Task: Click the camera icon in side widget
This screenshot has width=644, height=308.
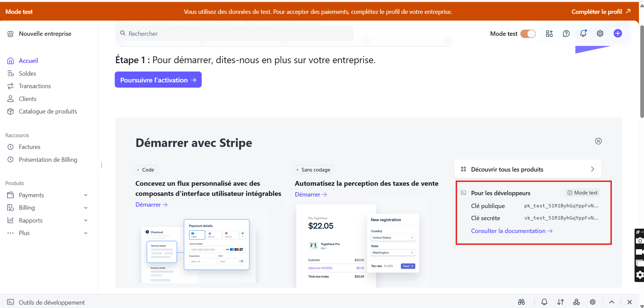Action: click(x=640, y=241)
